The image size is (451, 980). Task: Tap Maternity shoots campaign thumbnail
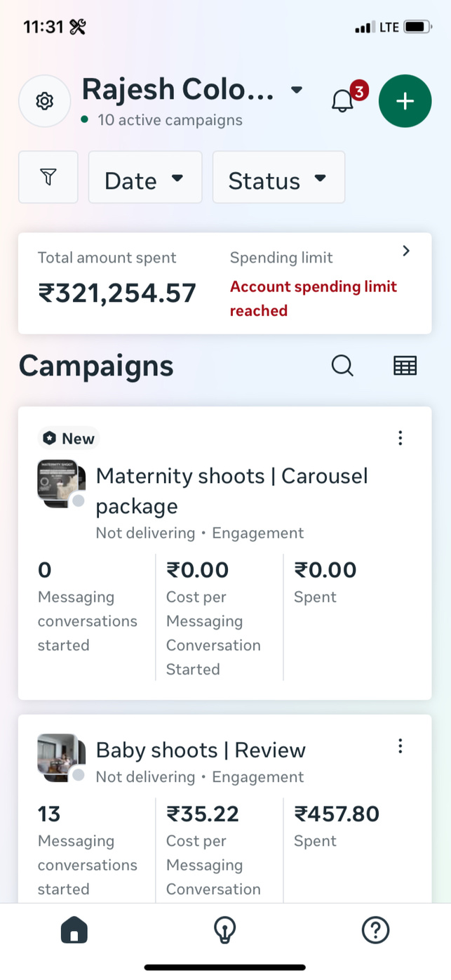pyautogui.click(x=60, y=484)
